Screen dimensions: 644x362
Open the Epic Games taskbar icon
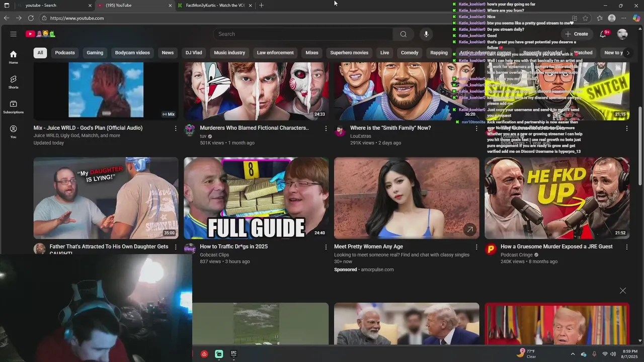click(x=233, y=354)
